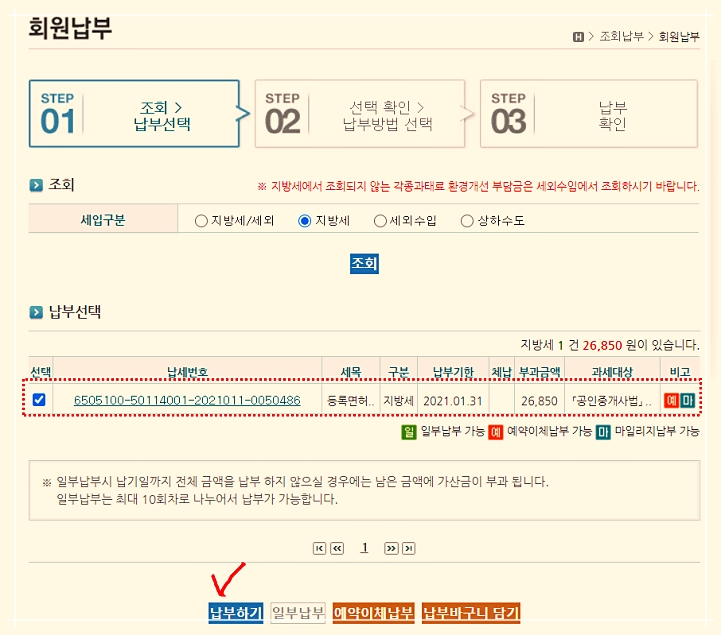
Task: Select STEP 03 납부 확인 tab
Action: point(589,114)
